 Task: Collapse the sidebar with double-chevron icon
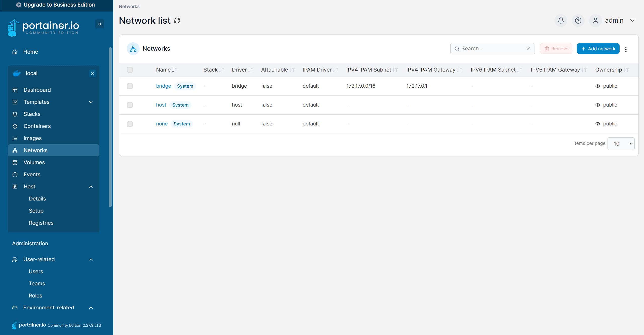[x=100, y=24]
